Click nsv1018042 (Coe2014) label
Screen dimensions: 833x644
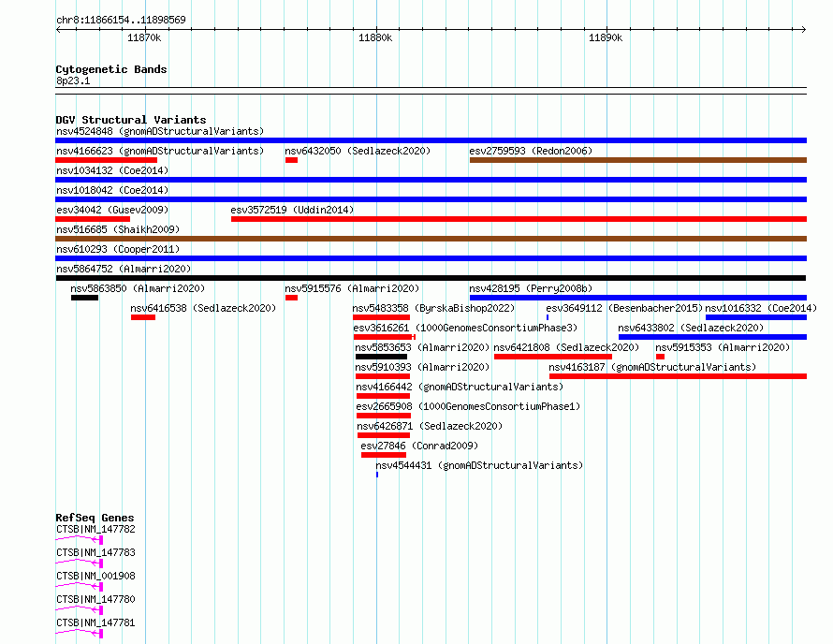coord(112,190)
